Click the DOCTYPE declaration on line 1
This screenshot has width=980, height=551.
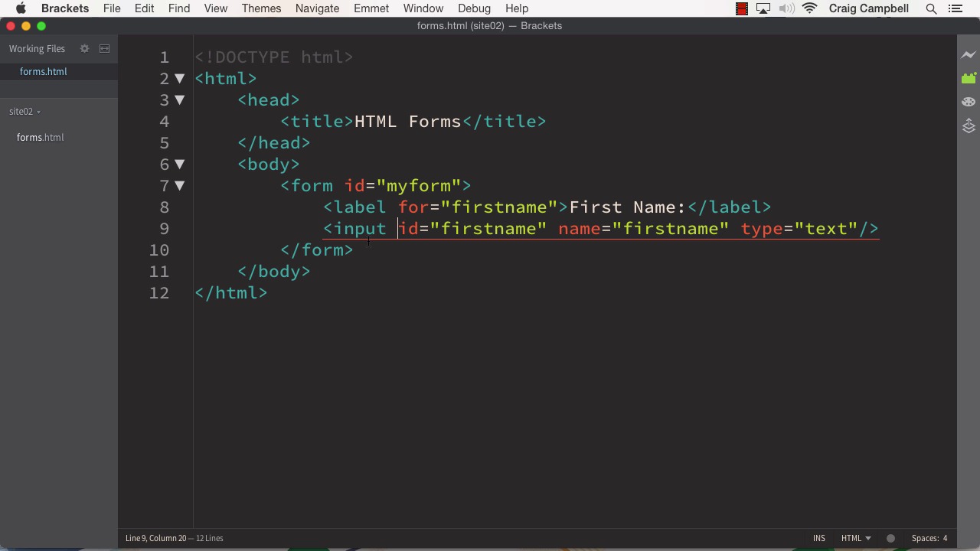point(274,57)
